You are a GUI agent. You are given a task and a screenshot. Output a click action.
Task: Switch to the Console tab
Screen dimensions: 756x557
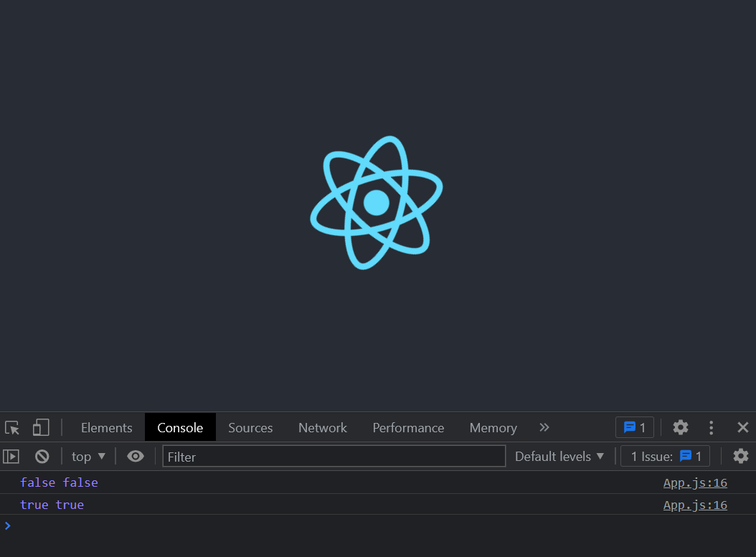click(x=180, y=428)
